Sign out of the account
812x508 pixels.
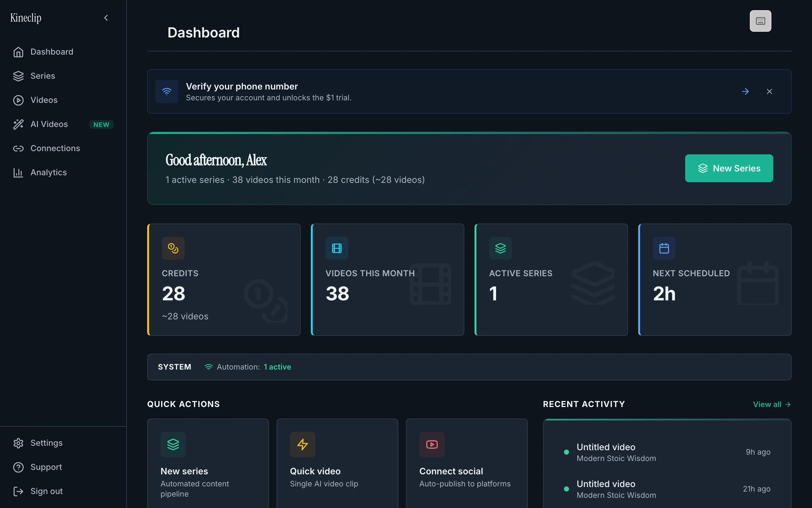63,491
